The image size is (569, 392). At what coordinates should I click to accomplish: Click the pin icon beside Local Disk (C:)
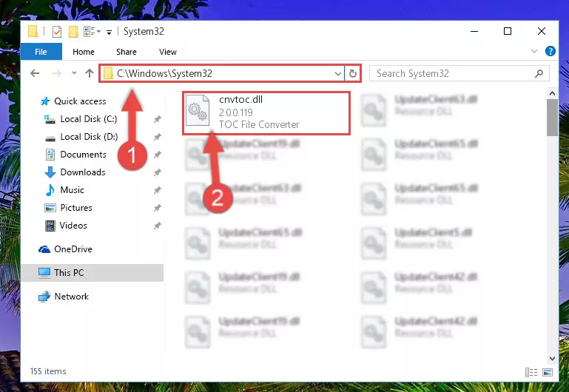(x=157, y=119)
